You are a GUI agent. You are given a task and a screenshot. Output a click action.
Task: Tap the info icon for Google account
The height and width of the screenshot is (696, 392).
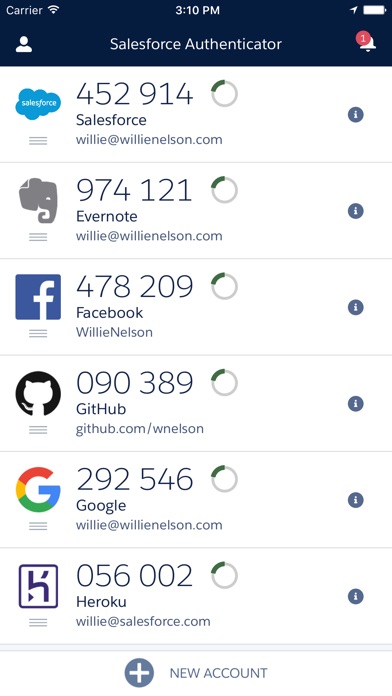click(x=356, y=500)
